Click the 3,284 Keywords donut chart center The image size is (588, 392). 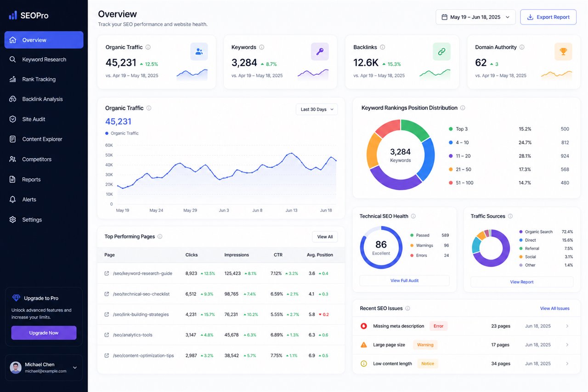coord(400,155)
